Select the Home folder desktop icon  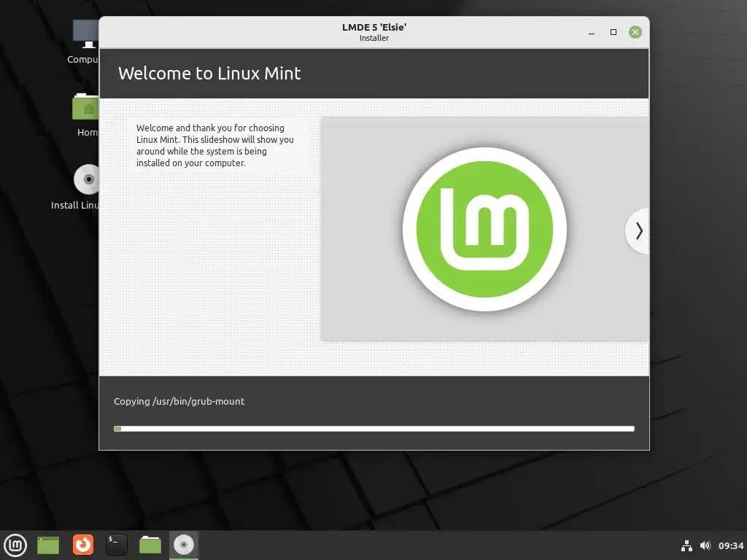tap(86, 114)
